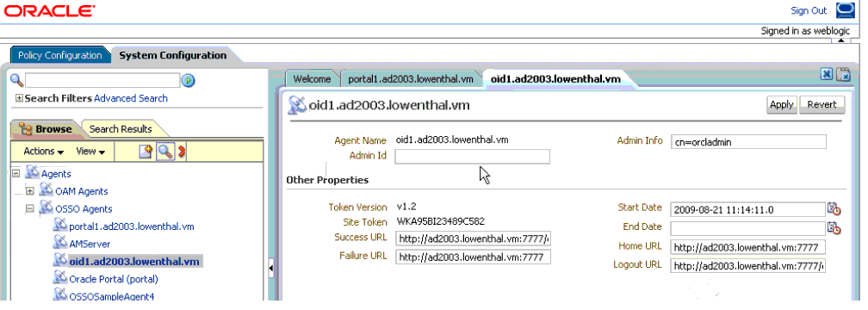Collapse the splitter arrow between panels
The height and width of the screenshot is (310, 868).
pyautogui.click(x=270, y=269)
